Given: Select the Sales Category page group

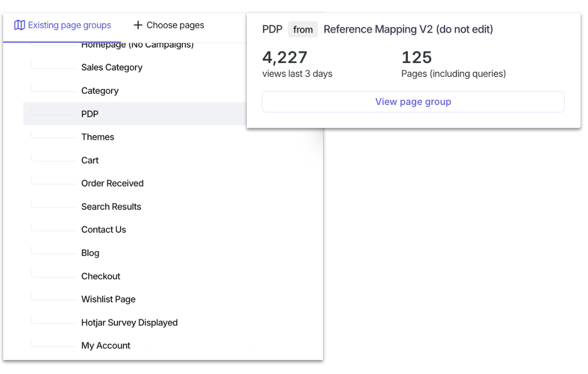Looking at the screenshot, I should point(112,68).
